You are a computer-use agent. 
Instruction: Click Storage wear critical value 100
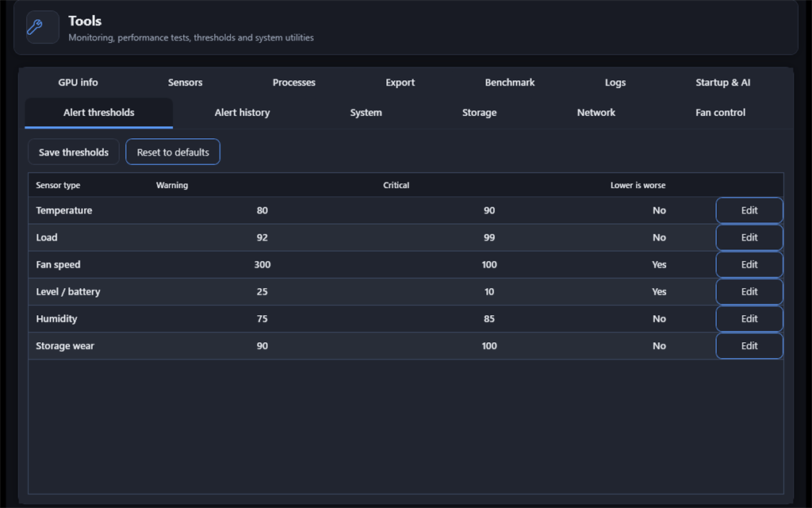(x=489, y=346)
